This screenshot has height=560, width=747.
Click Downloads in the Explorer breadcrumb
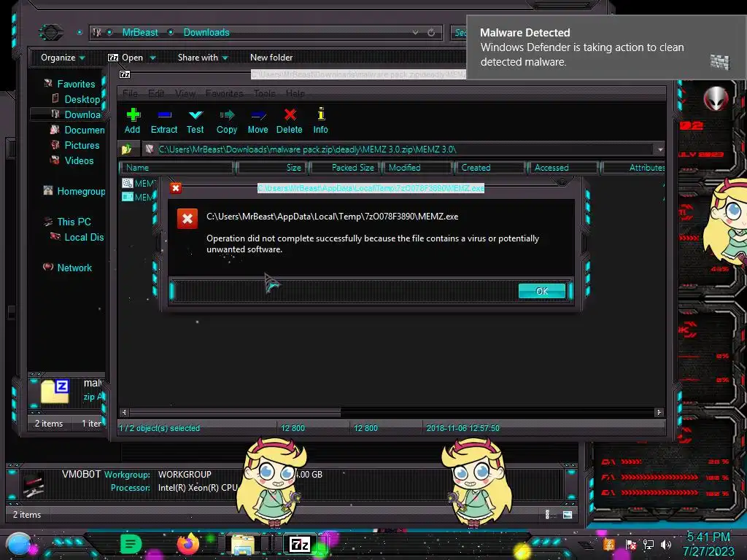[x=206, y=32]
